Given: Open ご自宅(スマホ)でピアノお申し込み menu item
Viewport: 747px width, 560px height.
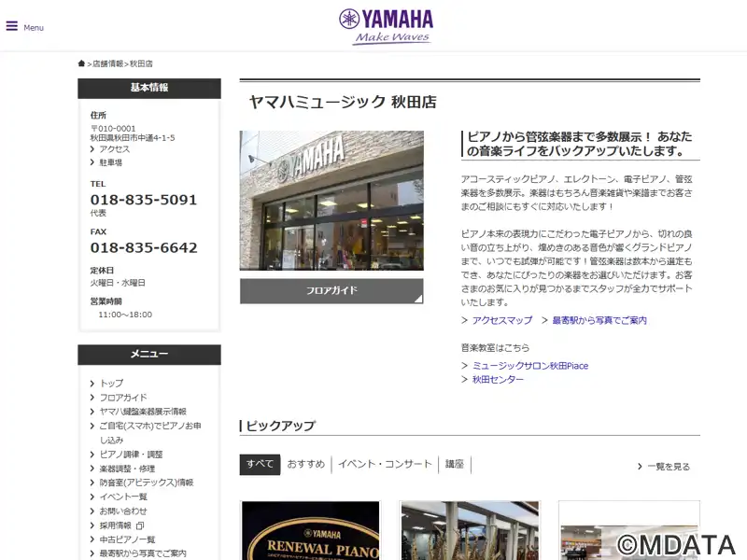Looking at the screenshot, I should click(150, 433).
